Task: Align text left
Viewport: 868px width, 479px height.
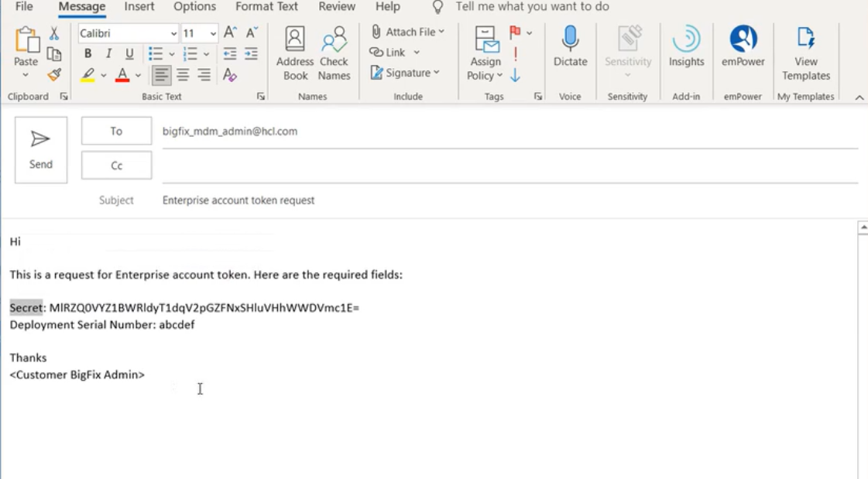Action: coord(162,74)
